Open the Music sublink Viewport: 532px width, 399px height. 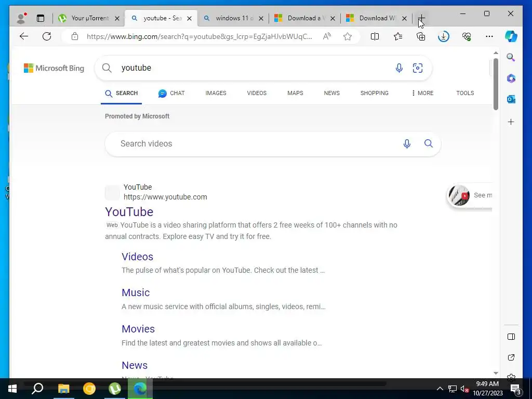[136, 293]
